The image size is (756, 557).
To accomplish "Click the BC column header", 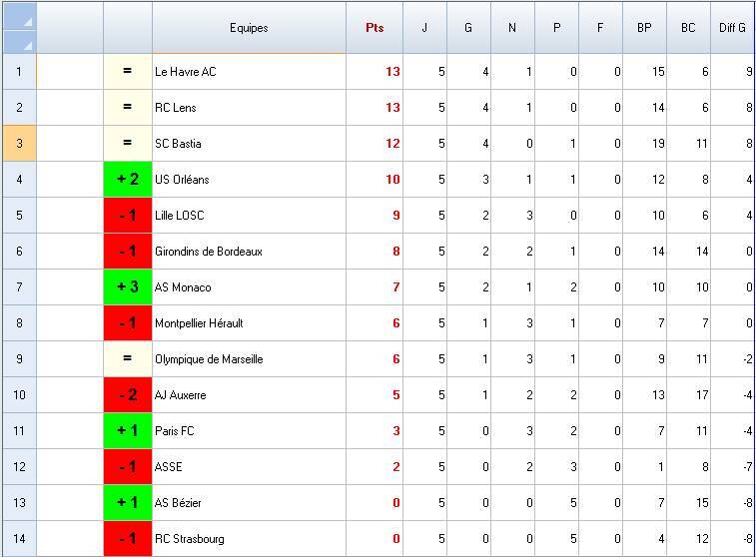I will point(688,28).
